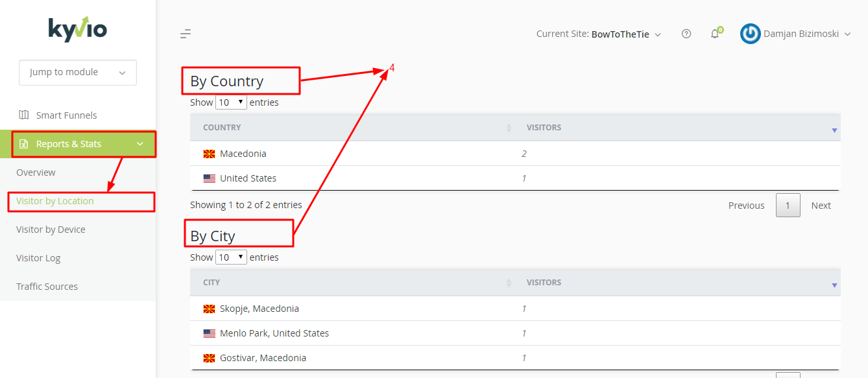Go to the Overview report
868x378 pixels.
point(36,172)
